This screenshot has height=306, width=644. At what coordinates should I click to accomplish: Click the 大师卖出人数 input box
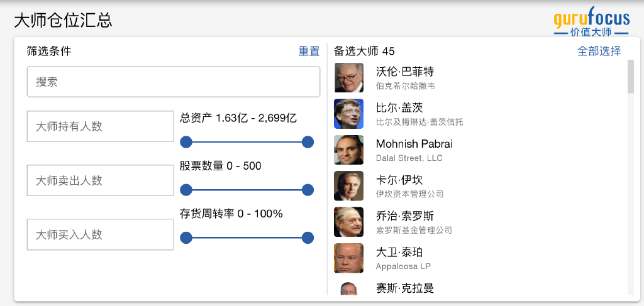click(x=100, y=180)
